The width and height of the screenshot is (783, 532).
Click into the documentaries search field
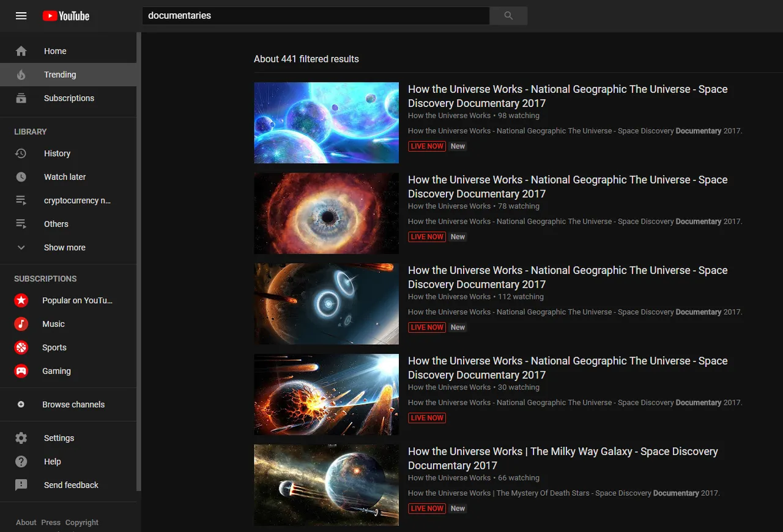316,16
